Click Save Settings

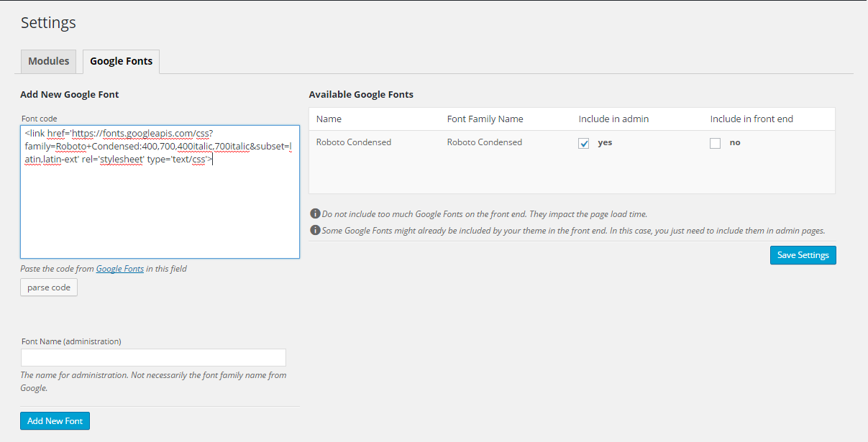coord(803,255)
